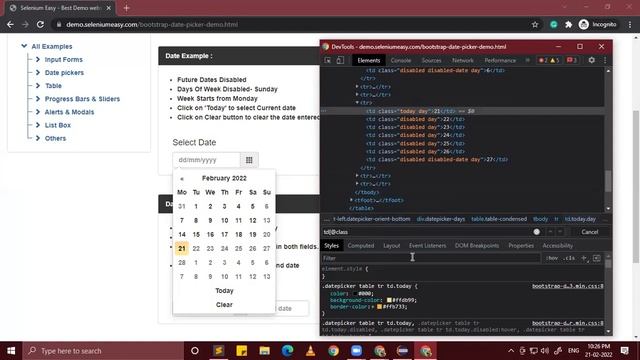Open Zoom from the taskbar

click(356, 351)
